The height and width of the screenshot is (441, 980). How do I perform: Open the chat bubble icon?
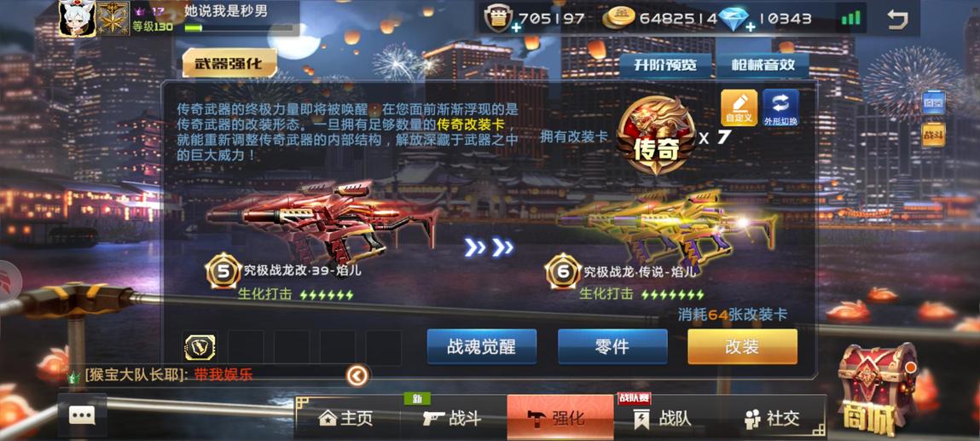(x=82, y=415)
